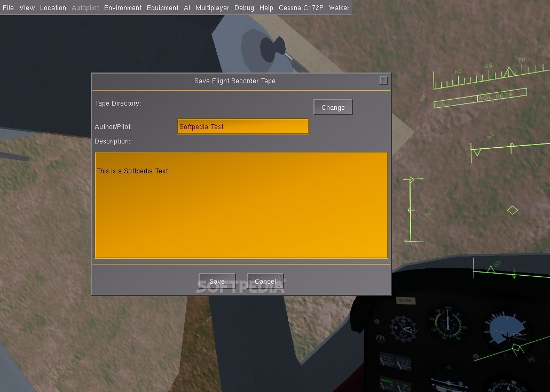Open the Location menu
Viewport: 550px width, 392px height.
[53, 7]
